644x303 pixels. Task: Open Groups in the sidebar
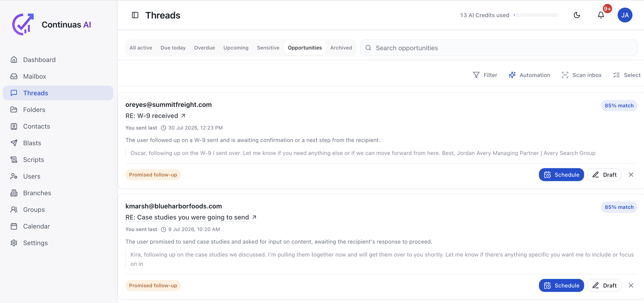(58, 210)
